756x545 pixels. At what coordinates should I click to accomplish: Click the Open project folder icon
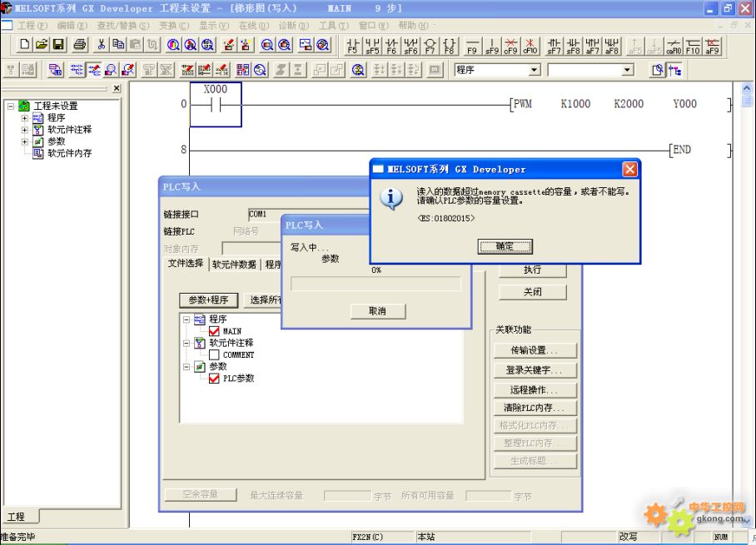tap(42, 45)
